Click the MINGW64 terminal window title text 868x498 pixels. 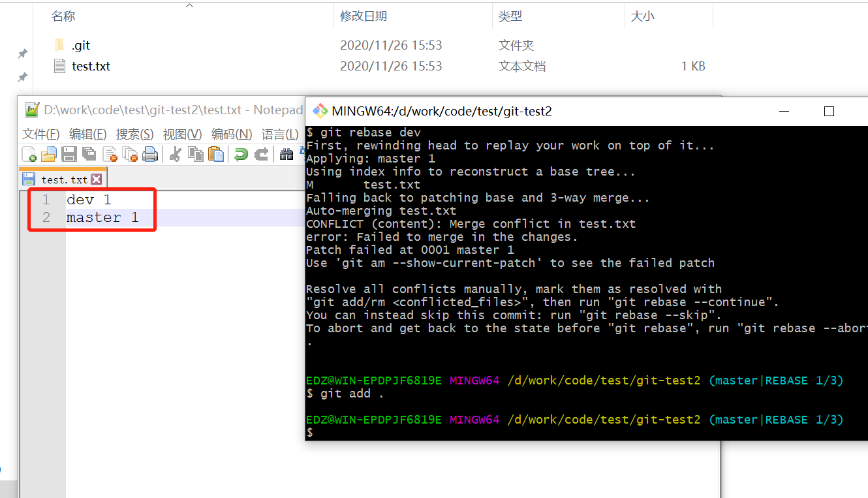click(442, 111)
